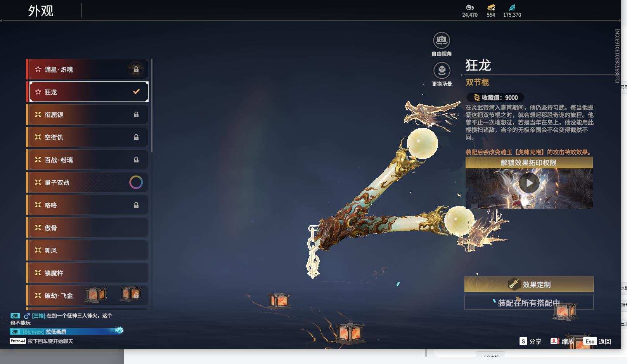Click the Белнеж chat message
This screenshot has height=364, width=627.
click(x=66, y=331)
